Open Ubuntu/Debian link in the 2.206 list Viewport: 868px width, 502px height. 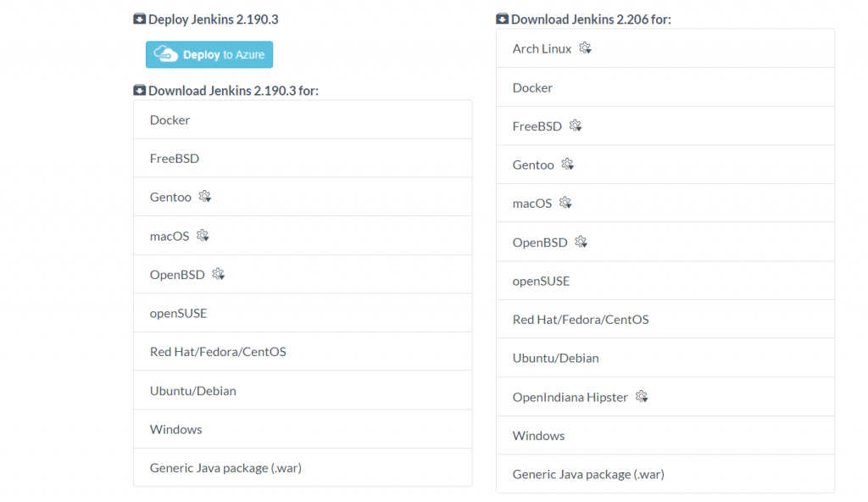pos(665,358)
